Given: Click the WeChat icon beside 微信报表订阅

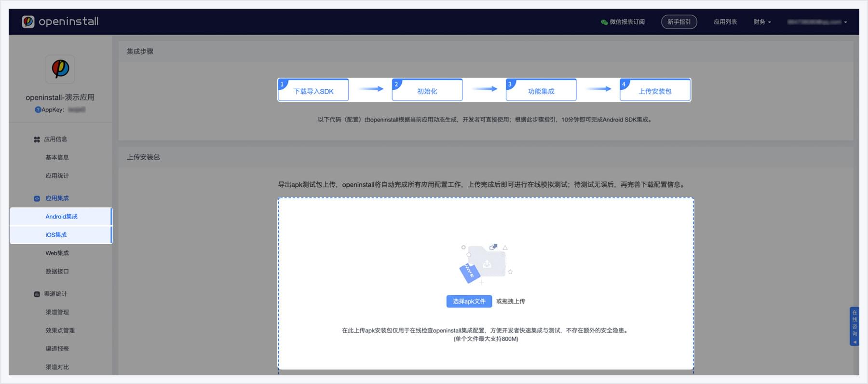Looking at the screenshot, I should pos(604,22).
